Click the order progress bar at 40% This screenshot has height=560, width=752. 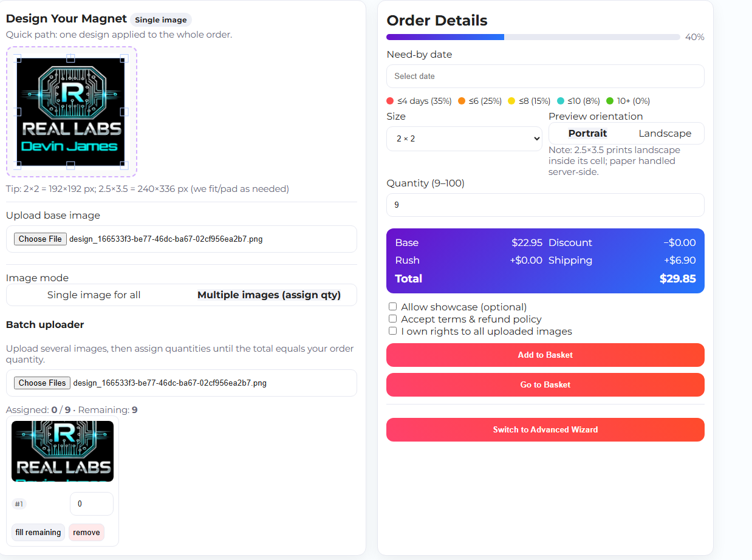point(533,37)
